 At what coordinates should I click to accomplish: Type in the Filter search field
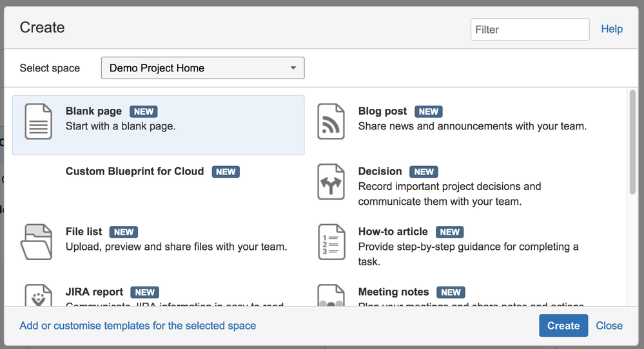point(529,30)
